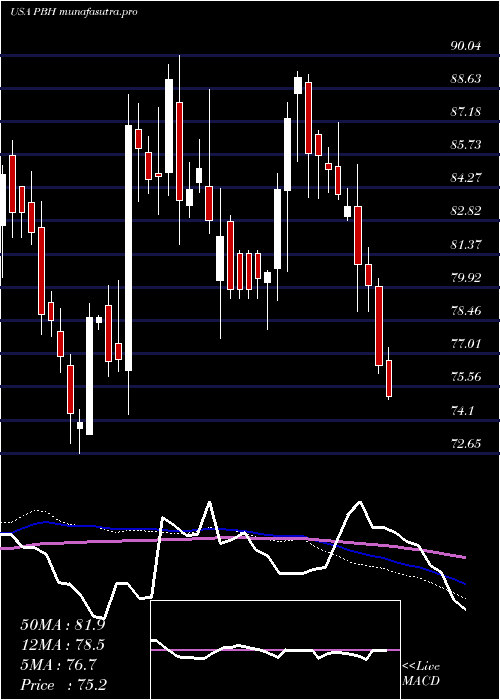Click inside the Live MACD inset chart

275,650
